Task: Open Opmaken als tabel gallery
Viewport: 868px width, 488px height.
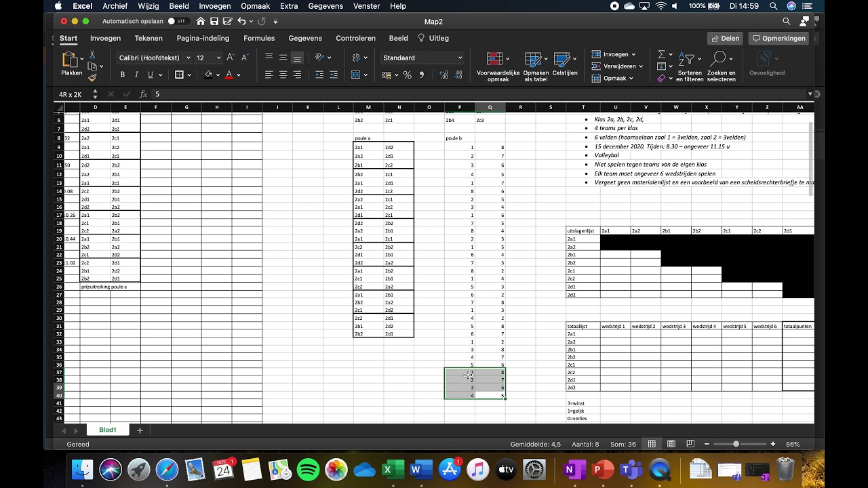Action: 536,66
